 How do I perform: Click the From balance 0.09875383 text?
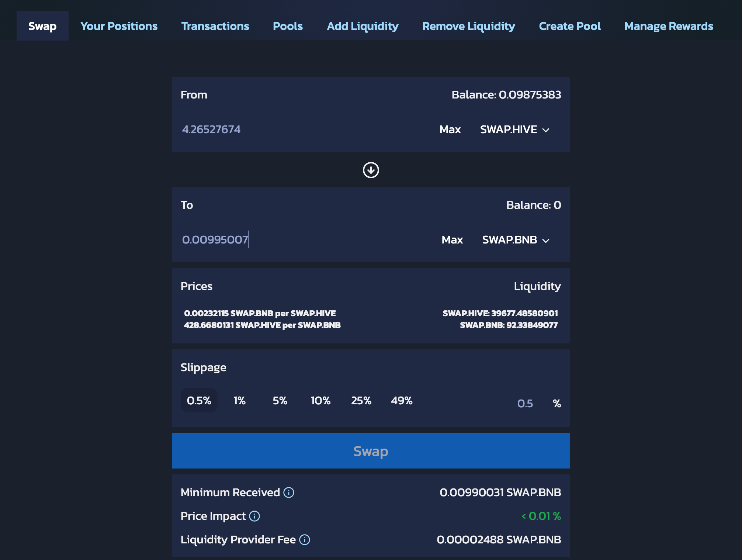506,95
